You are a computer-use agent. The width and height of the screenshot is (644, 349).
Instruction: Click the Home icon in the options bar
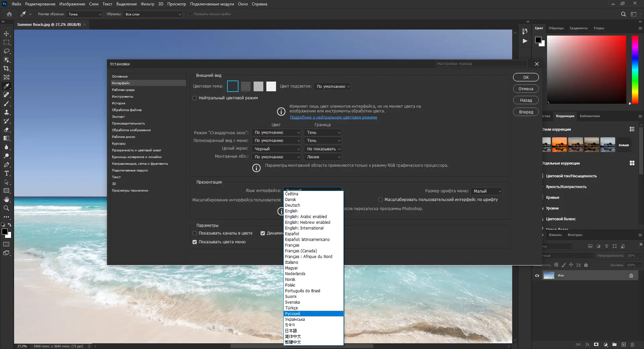point(9,14)
